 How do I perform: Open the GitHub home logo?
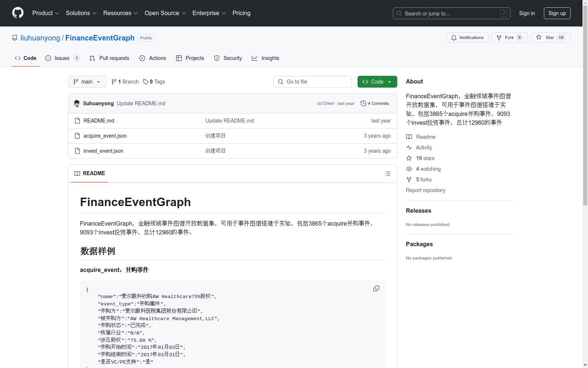18,13
